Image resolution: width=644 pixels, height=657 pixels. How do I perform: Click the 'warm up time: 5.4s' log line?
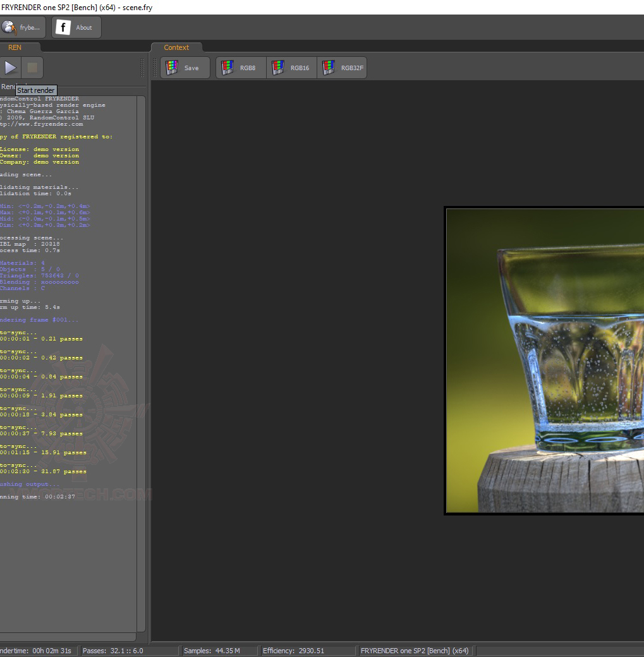pyautogui.click(x=30, y=307)
